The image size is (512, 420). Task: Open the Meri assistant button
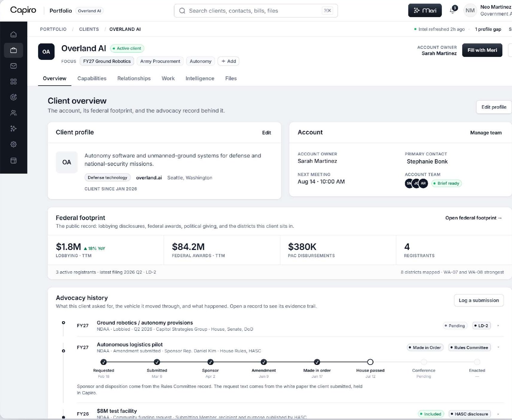(425, 10)
